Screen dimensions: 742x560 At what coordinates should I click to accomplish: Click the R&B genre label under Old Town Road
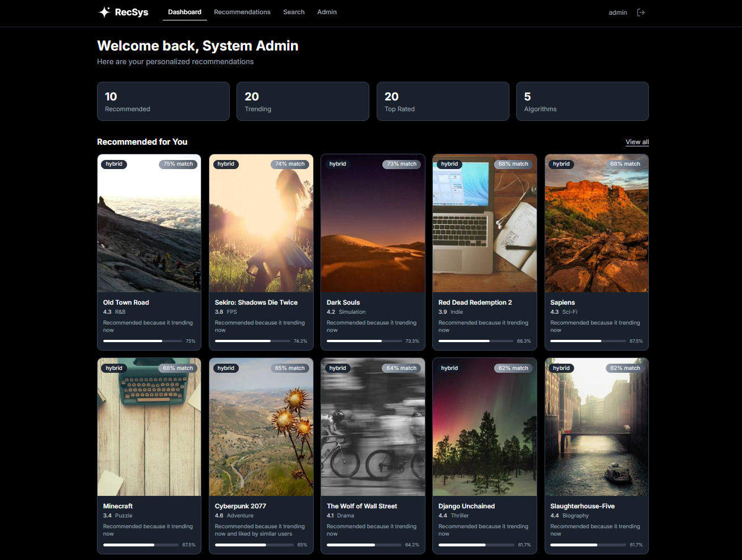(x=120, y=312)
